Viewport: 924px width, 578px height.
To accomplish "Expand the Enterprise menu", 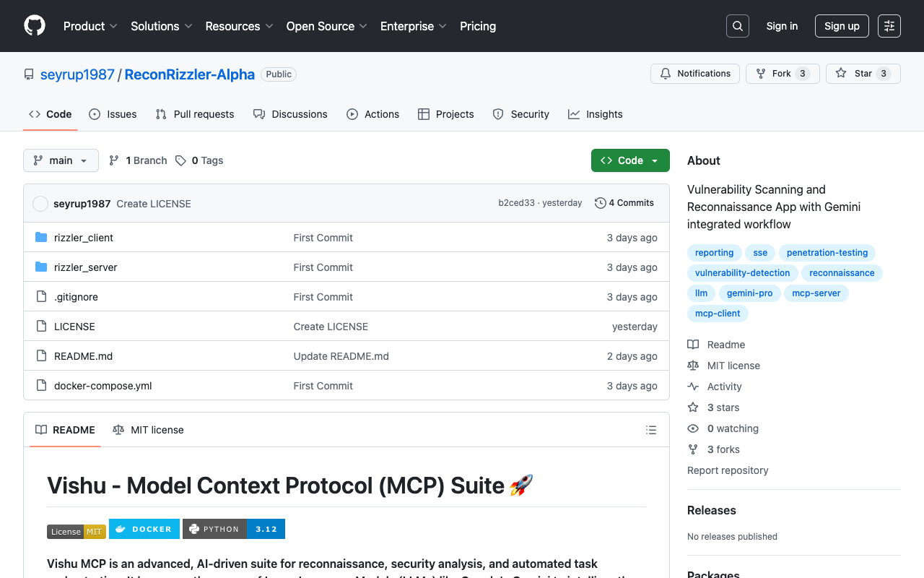I will pyautogui.click(x=414, y=26).
